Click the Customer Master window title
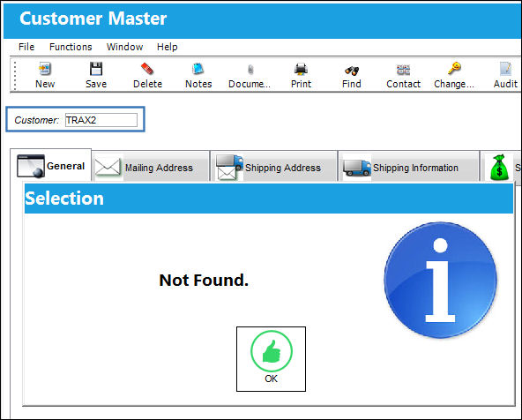Screen dimensions: 522x420 [93, 19]
